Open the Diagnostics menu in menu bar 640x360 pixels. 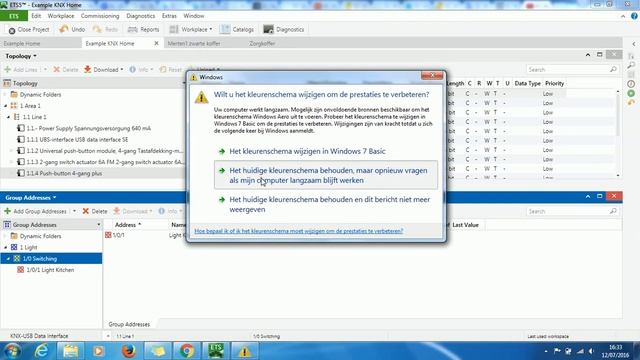click(x=141, y=16)
